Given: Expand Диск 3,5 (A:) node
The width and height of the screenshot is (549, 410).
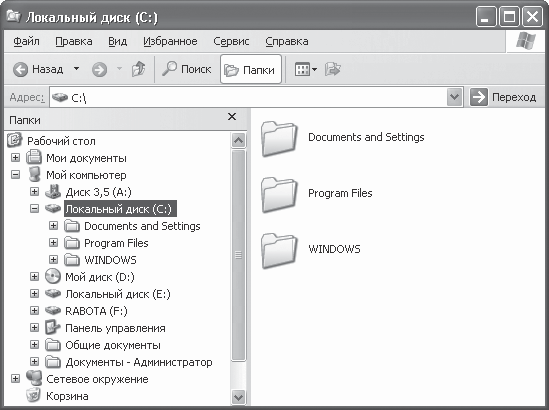Looking at the screenshot, I should (x=34, y=191).
